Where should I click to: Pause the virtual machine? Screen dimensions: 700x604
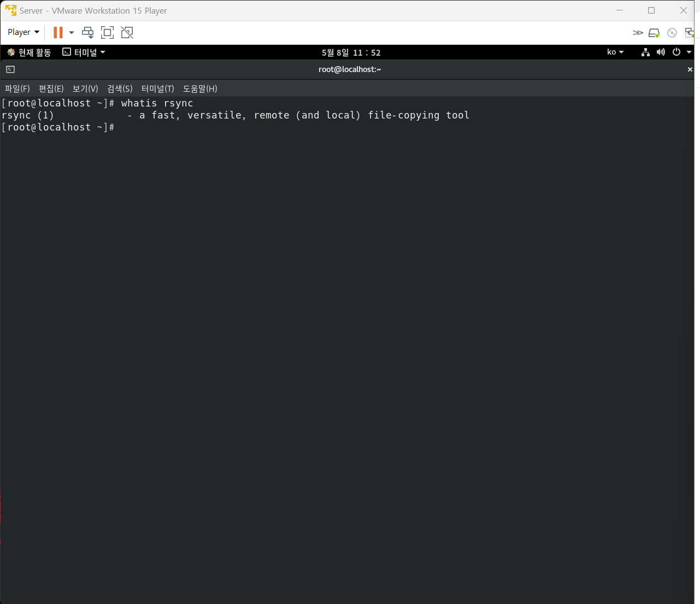58,32
